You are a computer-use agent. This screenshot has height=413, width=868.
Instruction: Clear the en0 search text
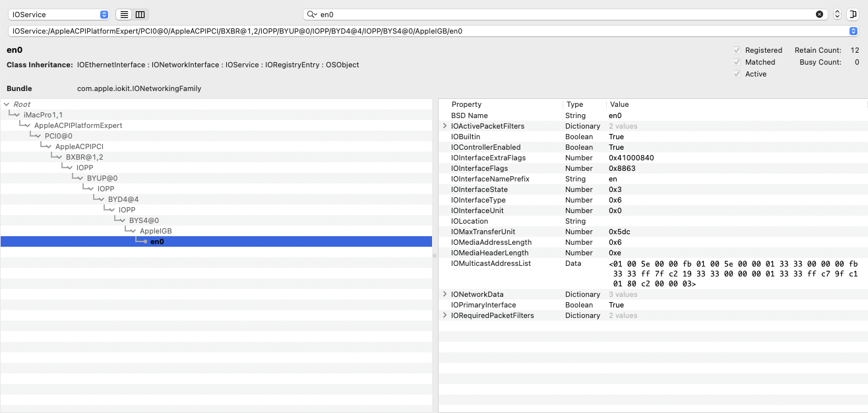tap(819, 14)
